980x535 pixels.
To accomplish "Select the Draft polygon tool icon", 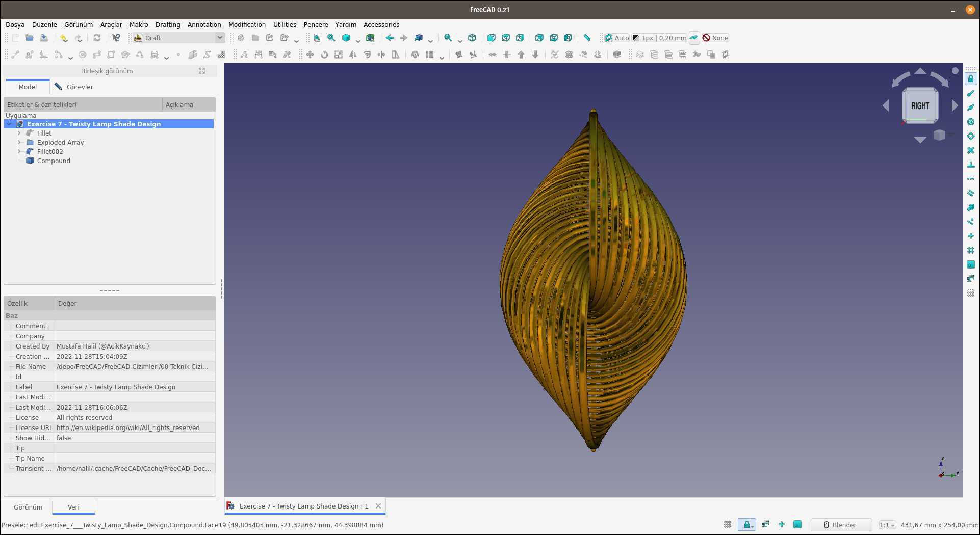I will point(125,55).
